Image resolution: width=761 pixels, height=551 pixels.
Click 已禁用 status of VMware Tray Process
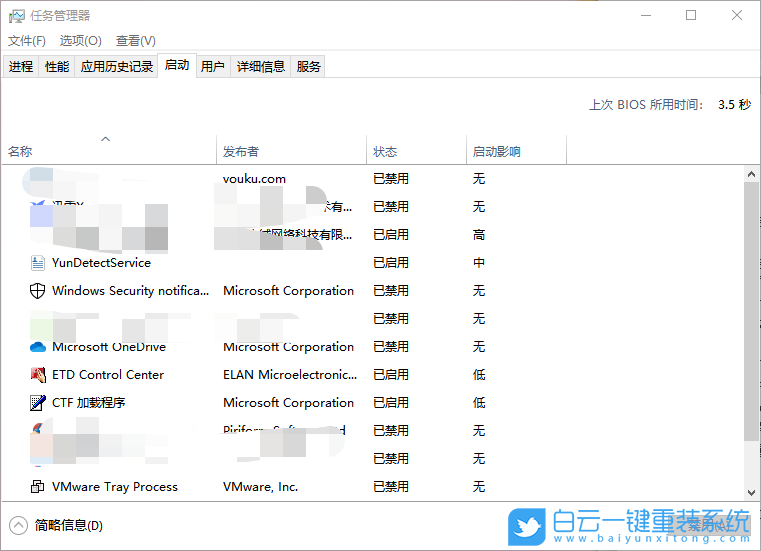[391, 486]
